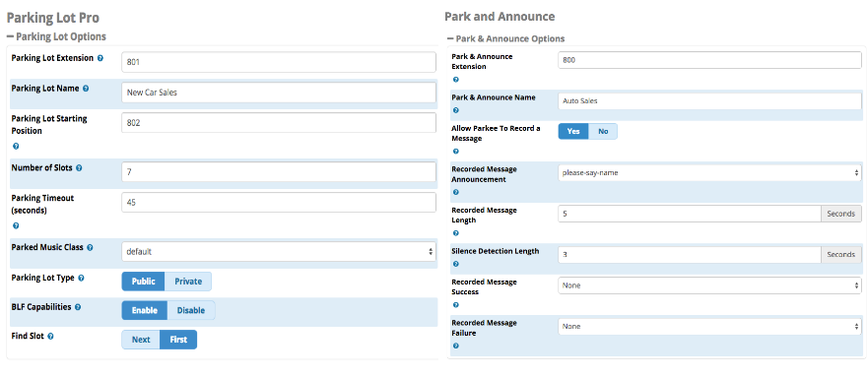Set Find Slot to Next
The image size is (868, 378).
[141, 340]
